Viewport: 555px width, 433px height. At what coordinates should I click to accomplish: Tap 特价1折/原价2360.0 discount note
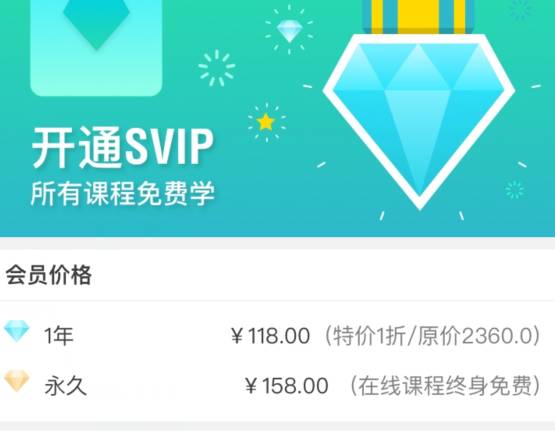433,336
